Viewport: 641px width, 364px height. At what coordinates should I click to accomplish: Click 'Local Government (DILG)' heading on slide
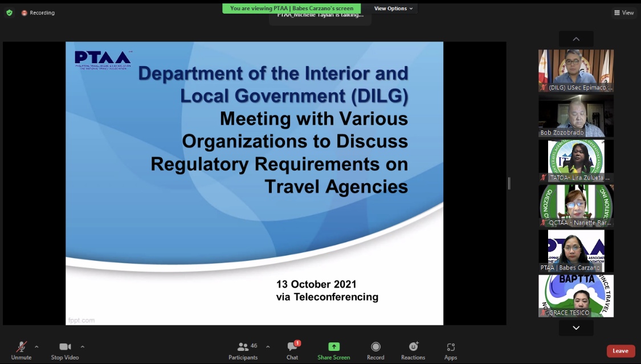pos(294,96)
